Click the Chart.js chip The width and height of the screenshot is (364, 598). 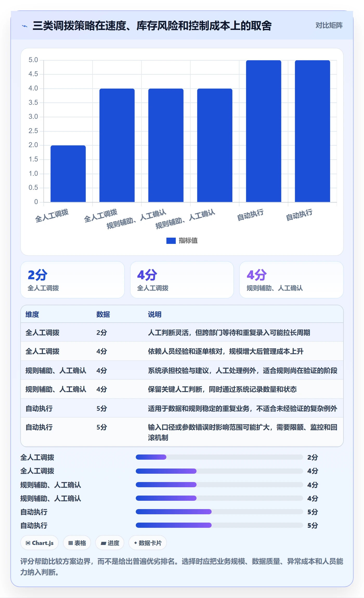pos(40,543)
